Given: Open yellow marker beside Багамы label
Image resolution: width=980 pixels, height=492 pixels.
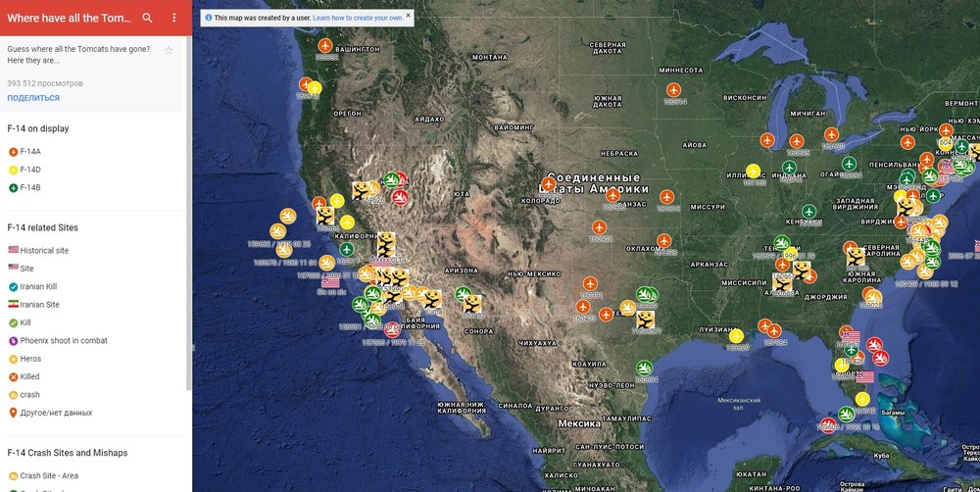Looking at the screenshot, I should [x=862, y=399].
